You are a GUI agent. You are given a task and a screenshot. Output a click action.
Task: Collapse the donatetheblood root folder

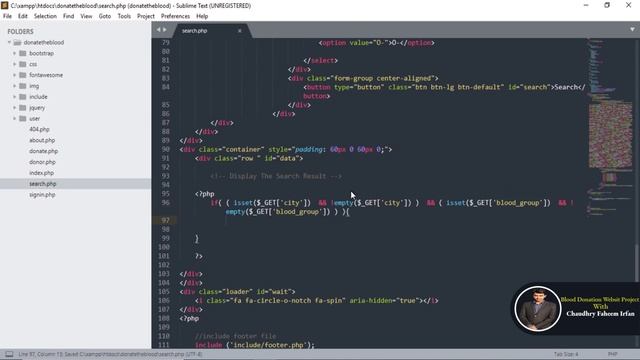click(x=9, y=42)
